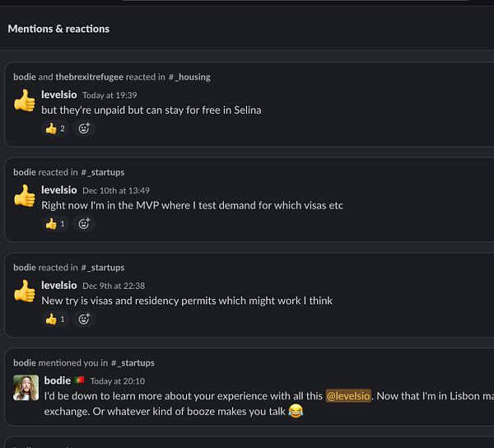Image resolution: width=494 pixels, height=448 pixels.
Task: Click the @levelsio mention highlight
Action: (348, 395)
